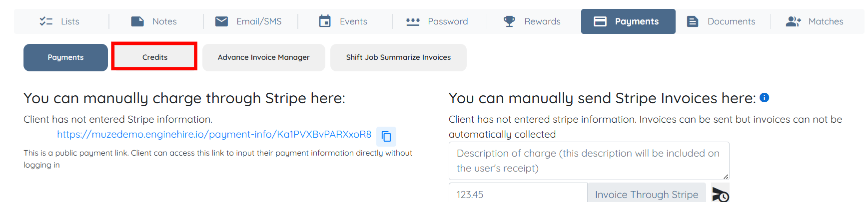Copy the public payment link

point(386,136)
